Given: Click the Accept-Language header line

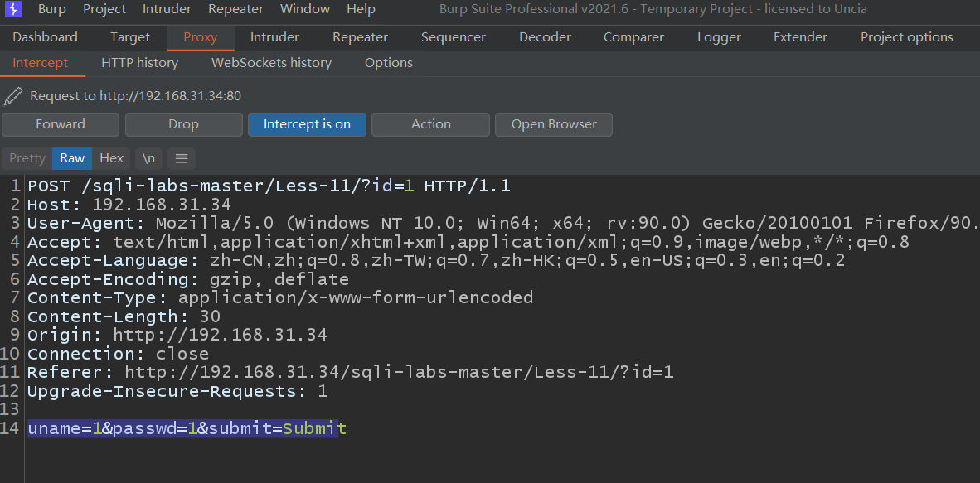Looking at the screenshot, I should click(x=436, y=261).
